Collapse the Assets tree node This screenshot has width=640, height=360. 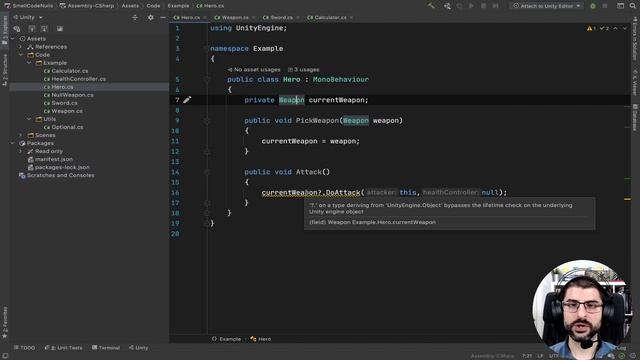(13, 39)
